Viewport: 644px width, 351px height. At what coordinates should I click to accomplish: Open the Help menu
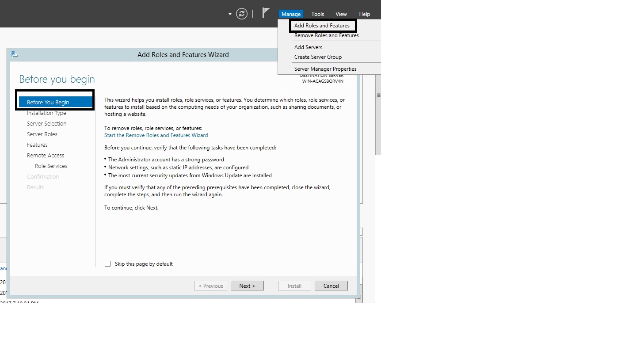(364, 14)
